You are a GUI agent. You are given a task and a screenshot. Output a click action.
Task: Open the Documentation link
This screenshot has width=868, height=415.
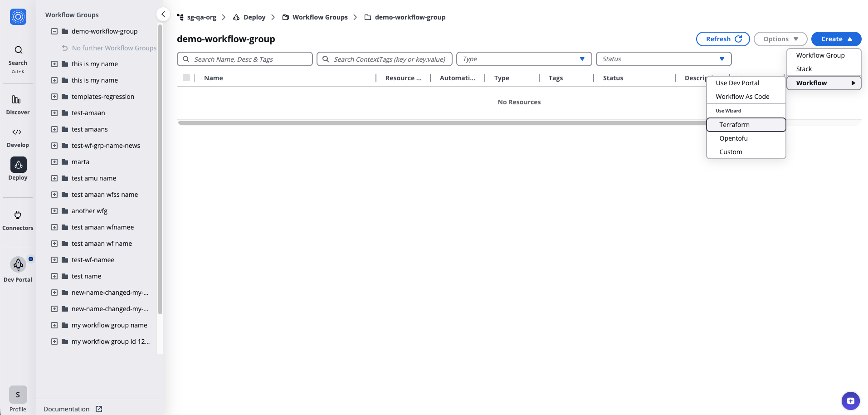tap(66, 409)
